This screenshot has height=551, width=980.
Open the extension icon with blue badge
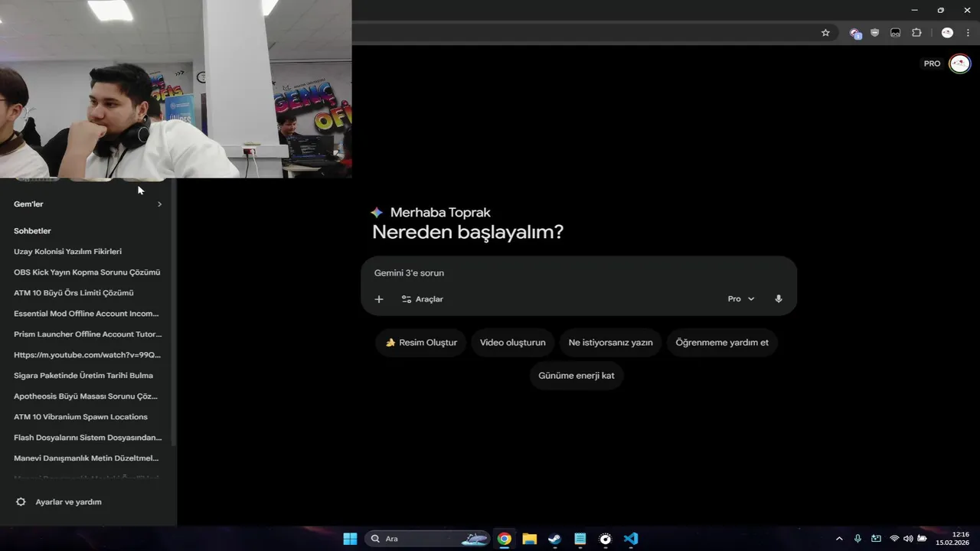(x=855, y=33)
